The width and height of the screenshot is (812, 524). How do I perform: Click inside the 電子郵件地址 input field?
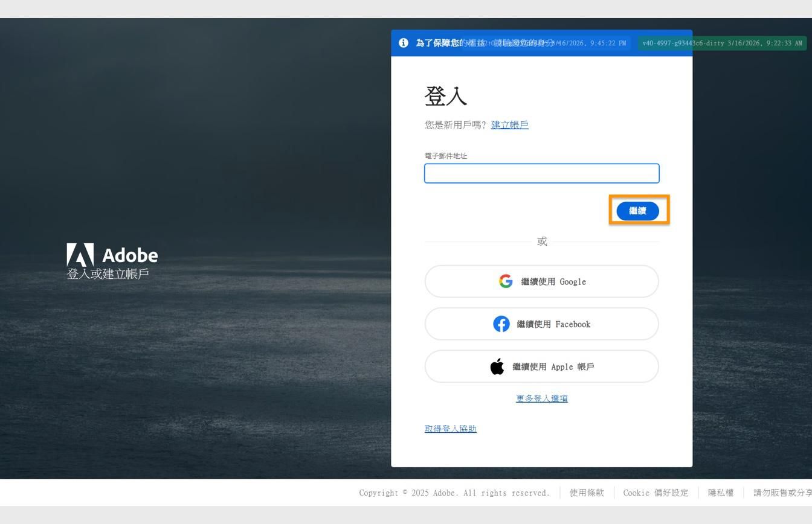541,173
